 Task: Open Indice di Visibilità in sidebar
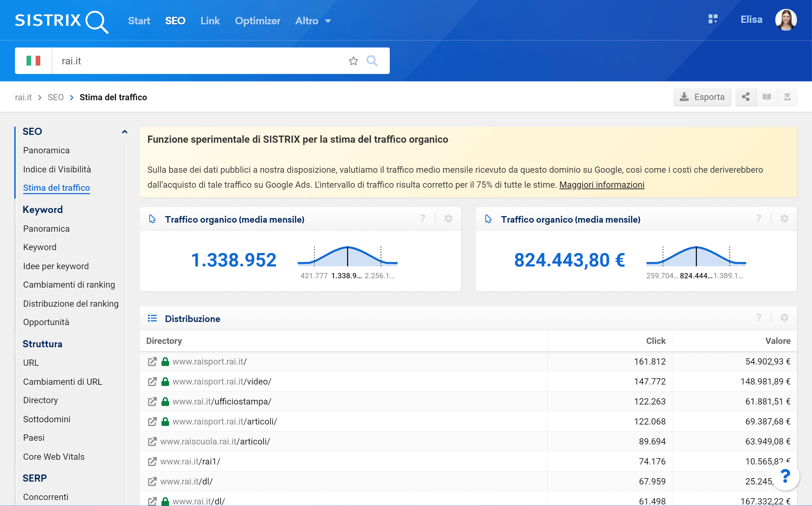57,169
